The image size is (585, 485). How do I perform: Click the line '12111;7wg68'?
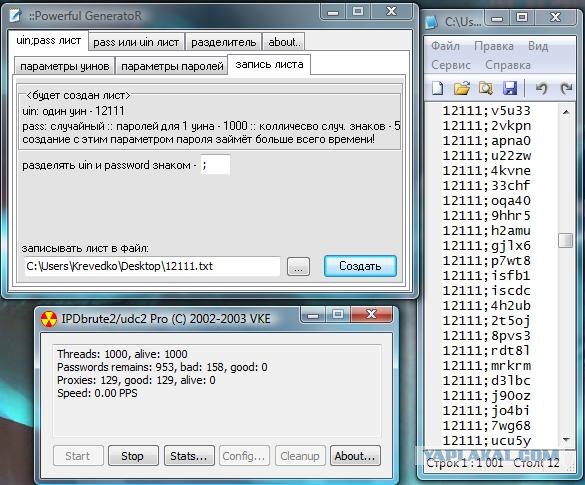coord(487,425)
